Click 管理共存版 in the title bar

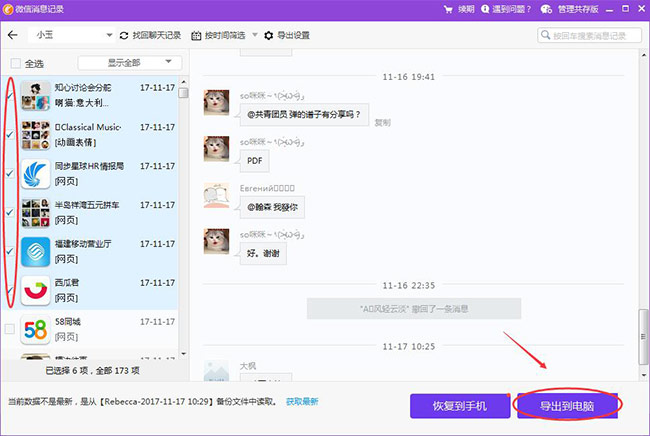[x=578, y=9]
